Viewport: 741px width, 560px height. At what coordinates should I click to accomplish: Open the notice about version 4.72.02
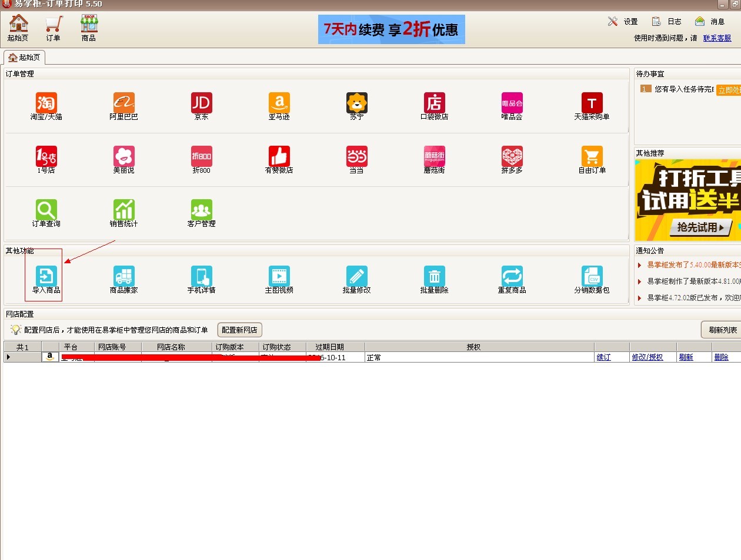(x=694, y=298)
